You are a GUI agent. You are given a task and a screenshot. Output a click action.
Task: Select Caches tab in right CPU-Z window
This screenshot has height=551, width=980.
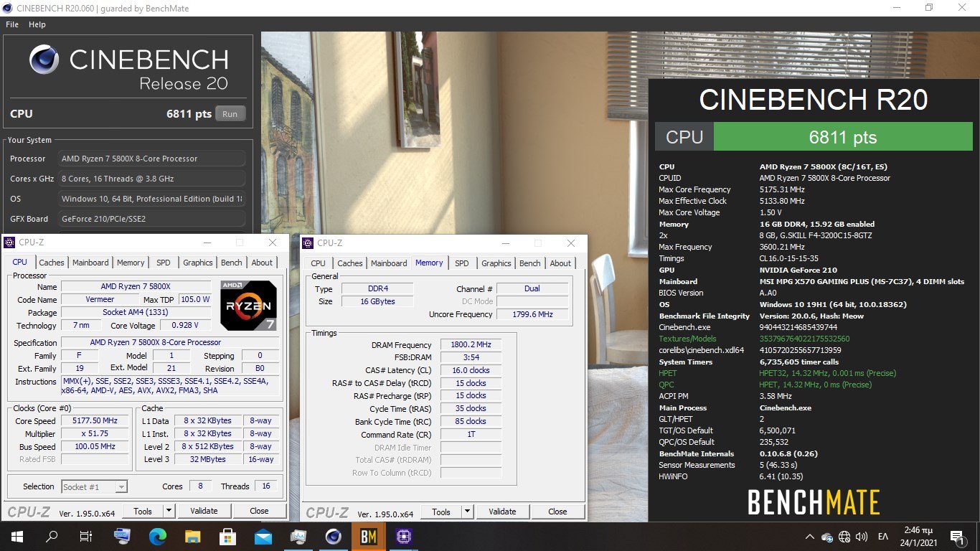(350, 263)
